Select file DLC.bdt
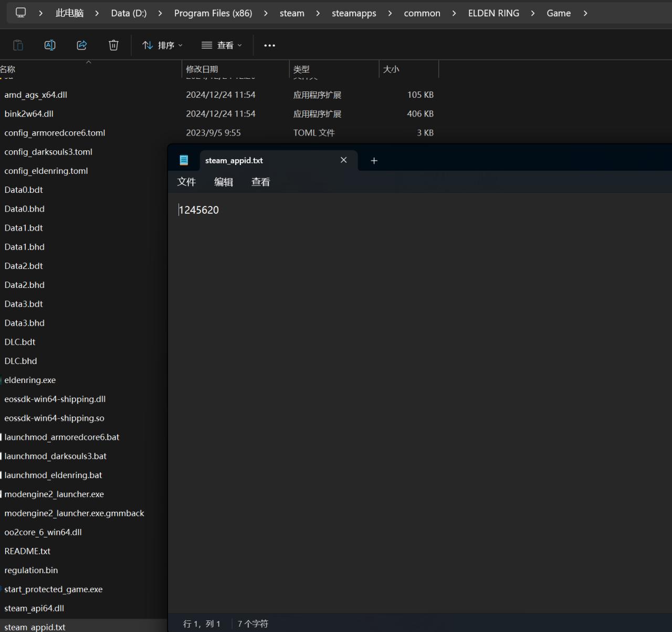This screenshot has width=672, height=632. [x=20, y=342]
